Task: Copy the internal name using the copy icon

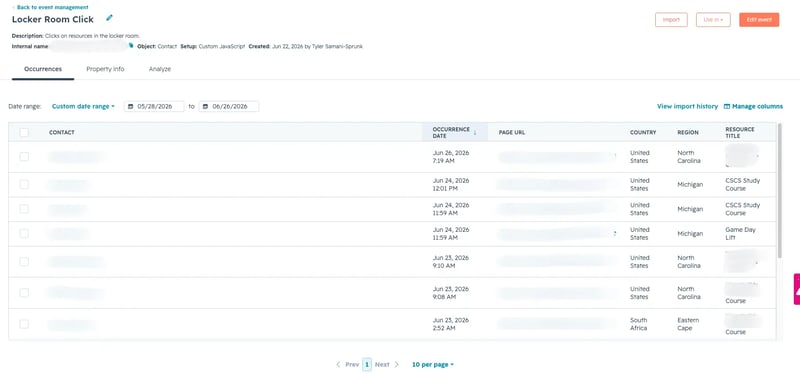Action: (131, 46)
